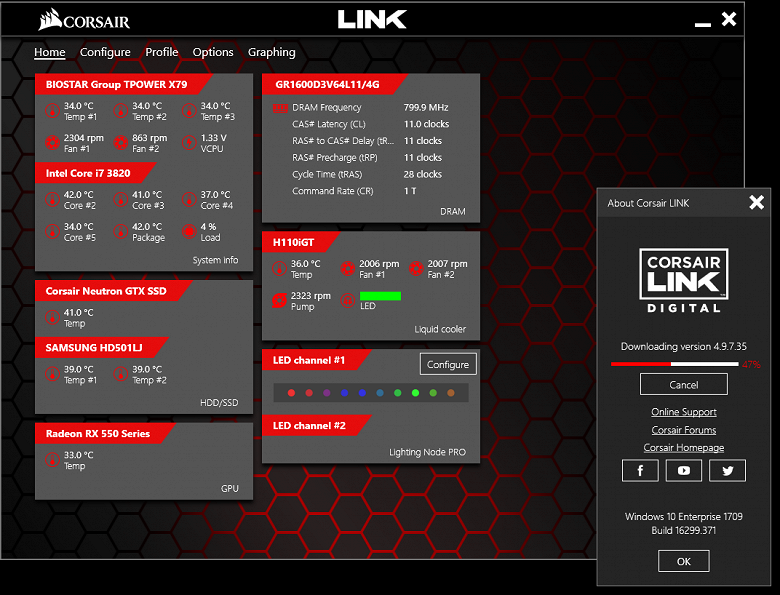Click the Corsair Neutron GTX SSD Temp icon
Image resolution: width=780 pixels, height=595 pixels.
point(53,317)
